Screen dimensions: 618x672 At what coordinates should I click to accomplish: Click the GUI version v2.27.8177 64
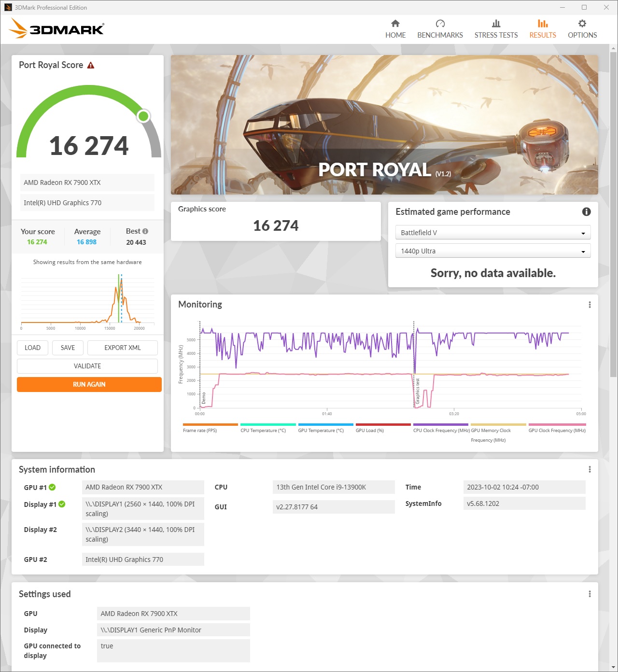[x=334, y=507]
